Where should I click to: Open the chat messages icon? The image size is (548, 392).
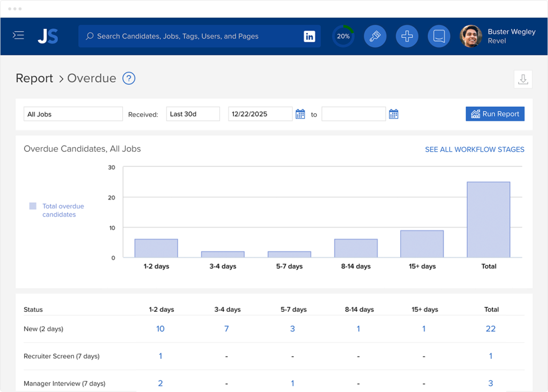click(x=439, y=36)
